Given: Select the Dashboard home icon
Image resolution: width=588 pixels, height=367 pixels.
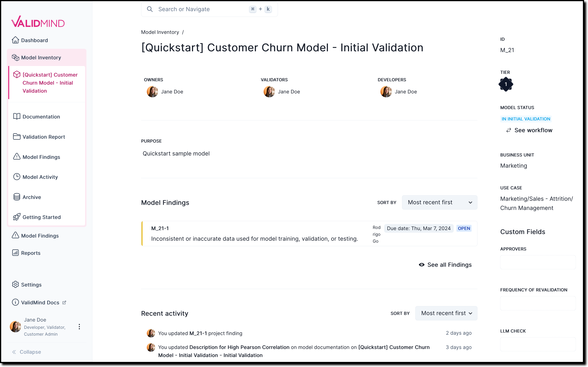Looking at the screenshot, I should [x=15, y=40].
